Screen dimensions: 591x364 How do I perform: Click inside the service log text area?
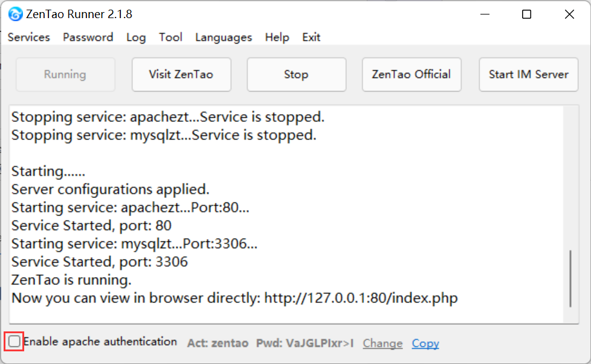286,214
